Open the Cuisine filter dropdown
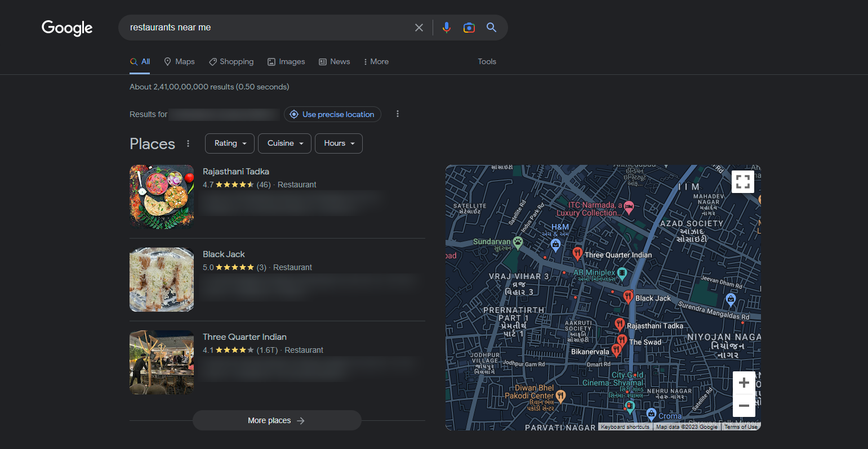This screenshot has height=449, width=868. [x=285, y=143]
